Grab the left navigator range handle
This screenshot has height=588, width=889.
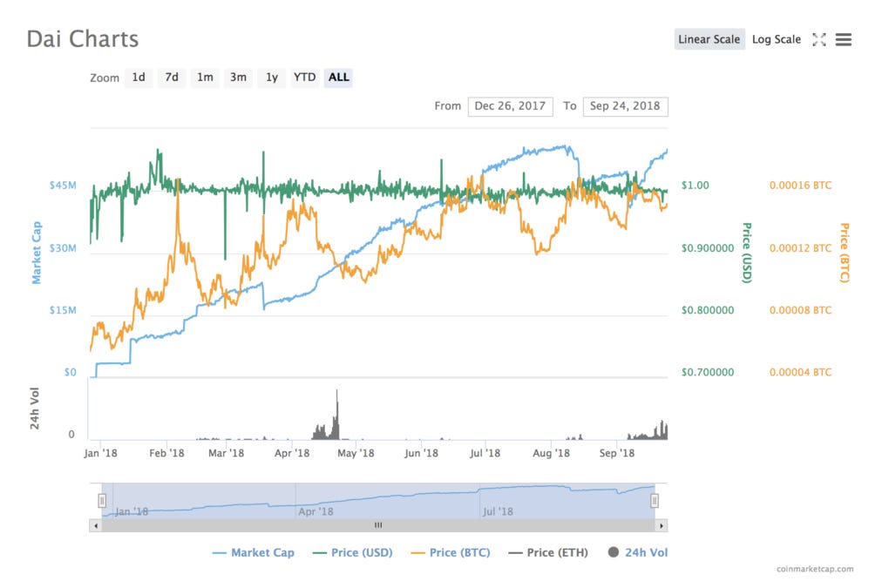(102, 501)
